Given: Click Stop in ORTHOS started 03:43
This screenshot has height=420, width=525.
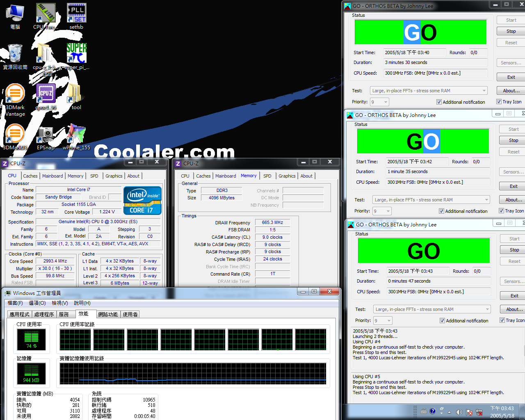Looking at the screenshot, I should coord(514,250).
